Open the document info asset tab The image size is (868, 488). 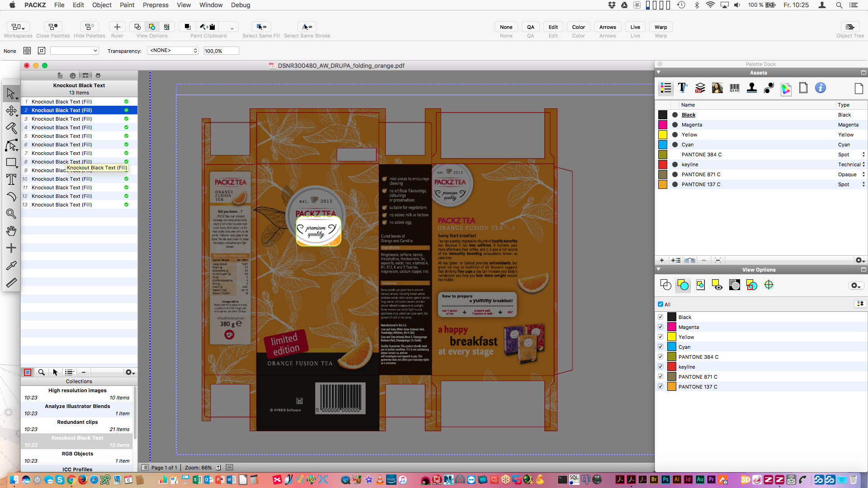(x=821, y=88)
